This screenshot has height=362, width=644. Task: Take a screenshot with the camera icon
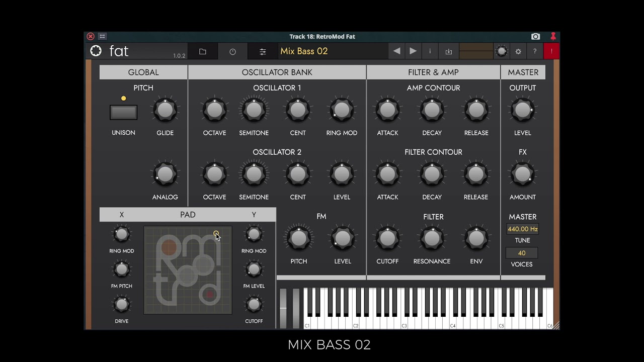coord(535,36)
